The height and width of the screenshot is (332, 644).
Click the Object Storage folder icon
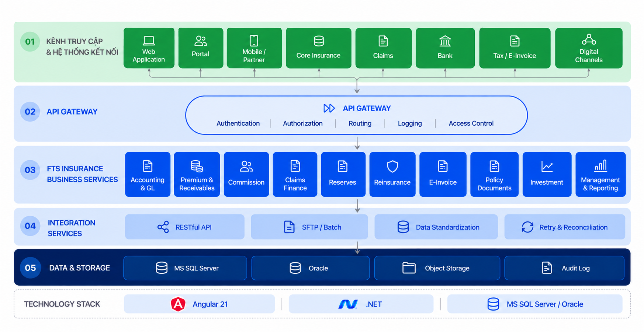click(x=409, y=268)
